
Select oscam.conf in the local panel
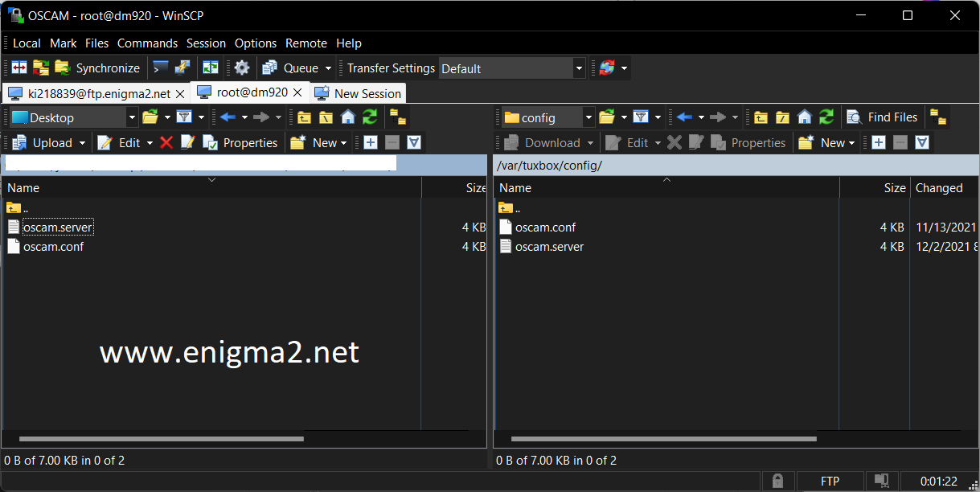pos(53,247)
